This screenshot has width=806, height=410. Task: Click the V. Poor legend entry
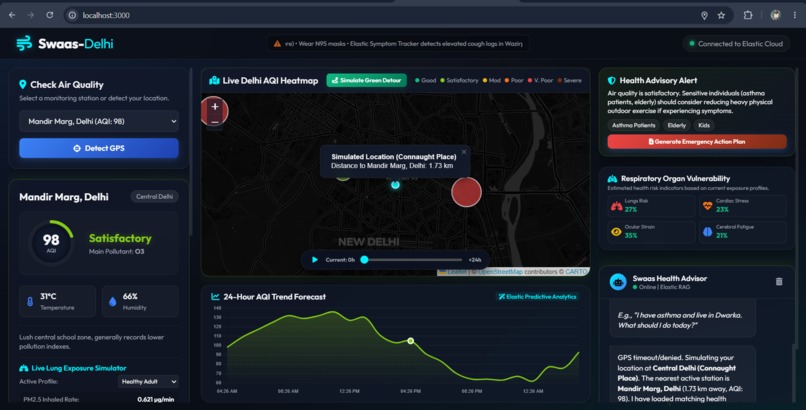coord(540,81)
